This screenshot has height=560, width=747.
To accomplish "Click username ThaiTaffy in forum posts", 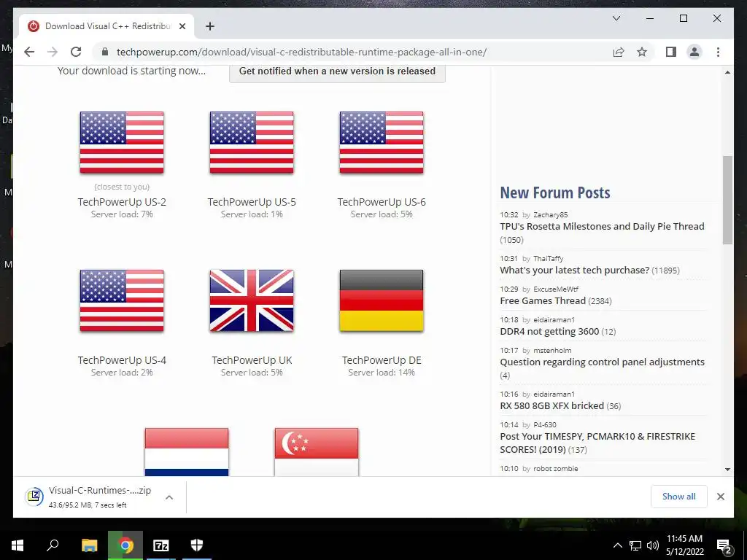I will [548, 259].
